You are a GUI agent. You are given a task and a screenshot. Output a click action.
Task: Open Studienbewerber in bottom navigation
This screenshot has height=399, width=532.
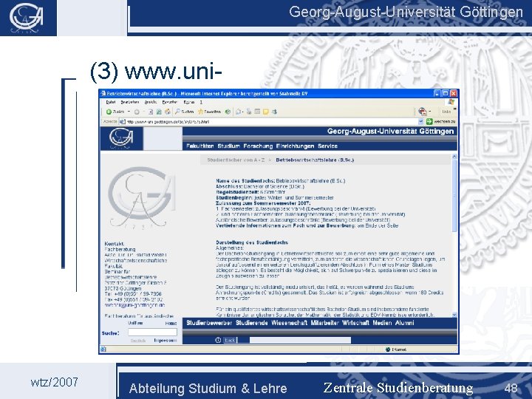pyautogui.click(x=209, y=323)
